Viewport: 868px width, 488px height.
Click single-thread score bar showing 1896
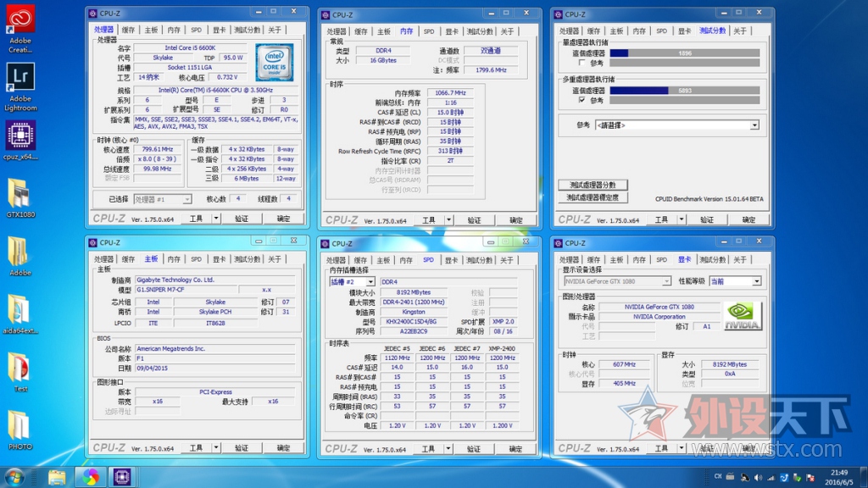click(x=685, y=53)
